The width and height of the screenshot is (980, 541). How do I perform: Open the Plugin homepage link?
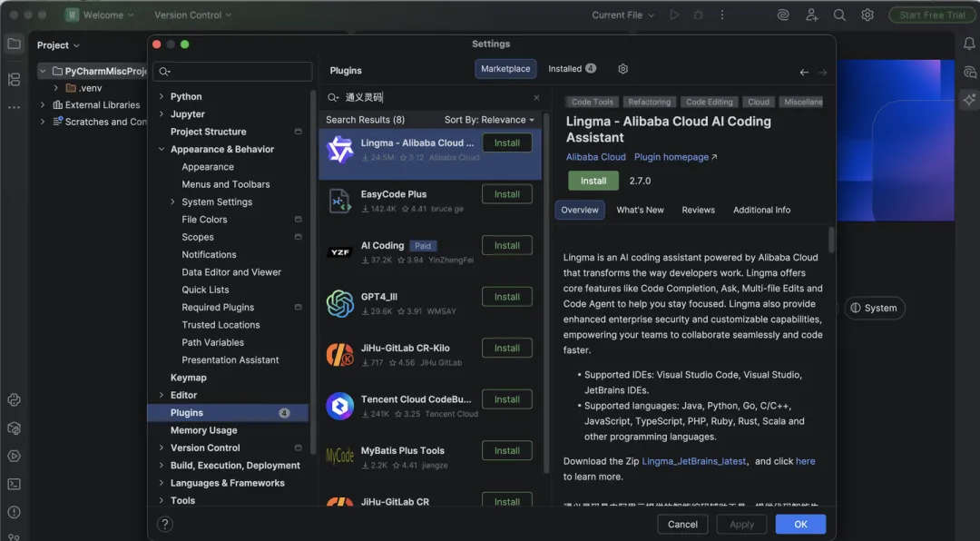click(x=676, y=157)
